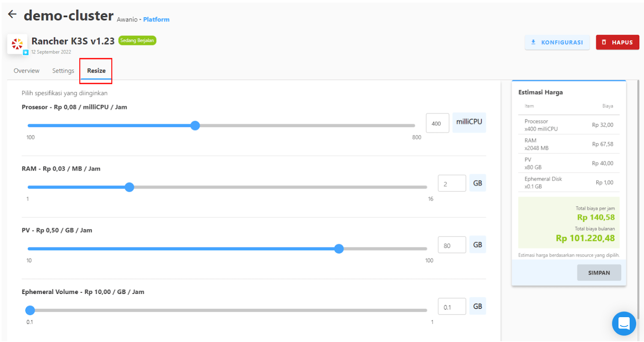This screenshot has height=342, width=644.
Task: Click the RAM GB value field
Action: pos(452,183)
